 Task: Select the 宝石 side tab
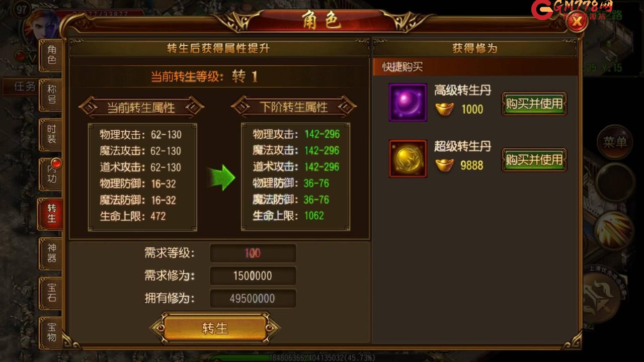51,293
